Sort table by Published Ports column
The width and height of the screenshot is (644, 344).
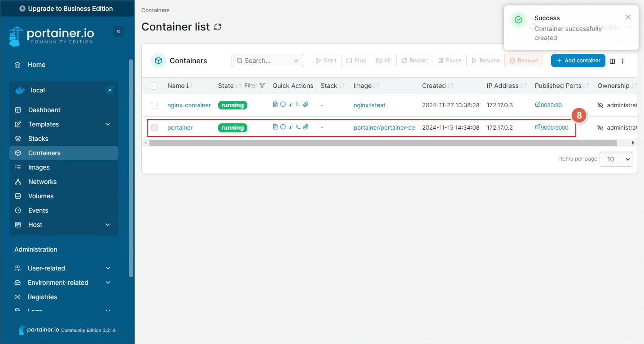point(562,86)
